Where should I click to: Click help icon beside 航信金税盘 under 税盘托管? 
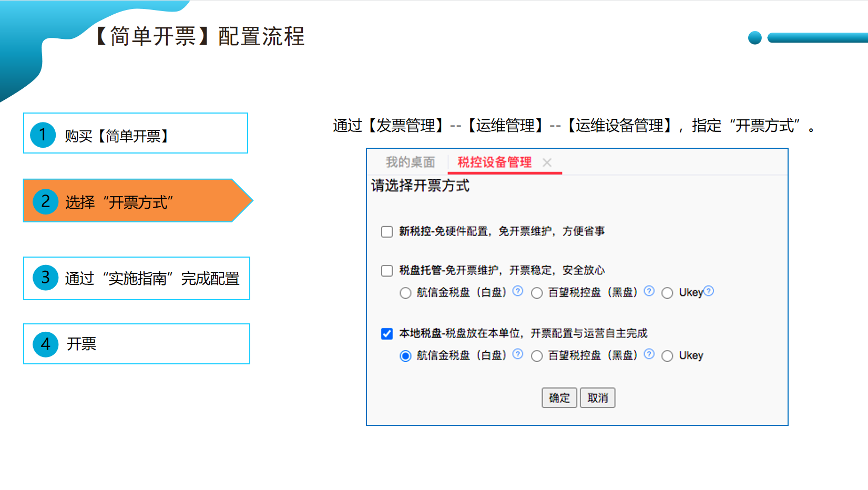point(518,291)
